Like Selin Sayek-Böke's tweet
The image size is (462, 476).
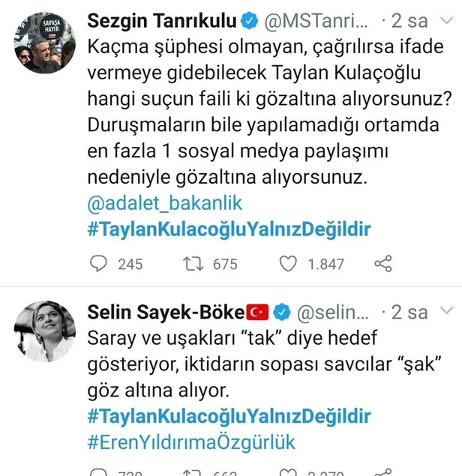point(288,473)
